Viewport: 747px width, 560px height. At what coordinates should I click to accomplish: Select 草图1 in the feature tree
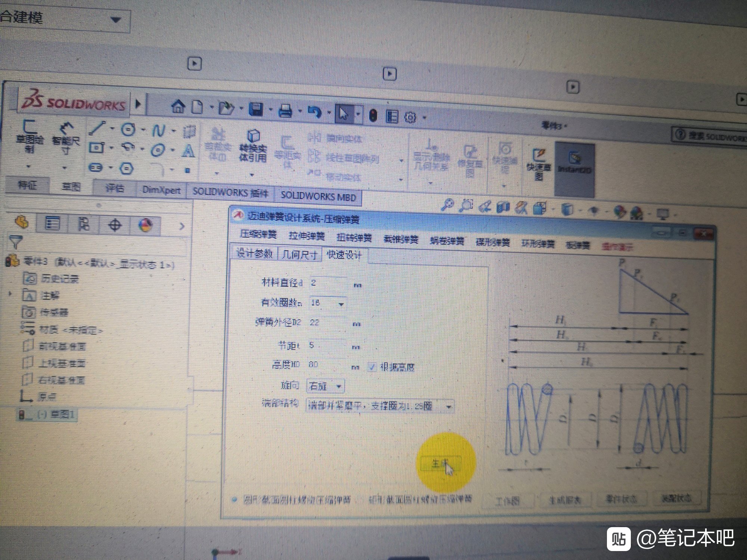click(47, 414)
